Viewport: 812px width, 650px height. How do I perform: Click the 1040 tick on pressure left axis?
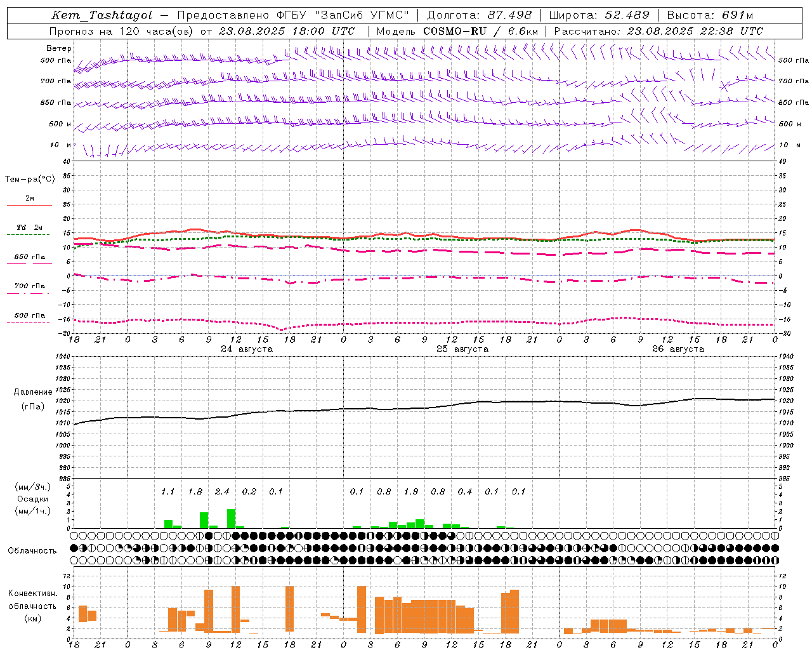(62, 357)
